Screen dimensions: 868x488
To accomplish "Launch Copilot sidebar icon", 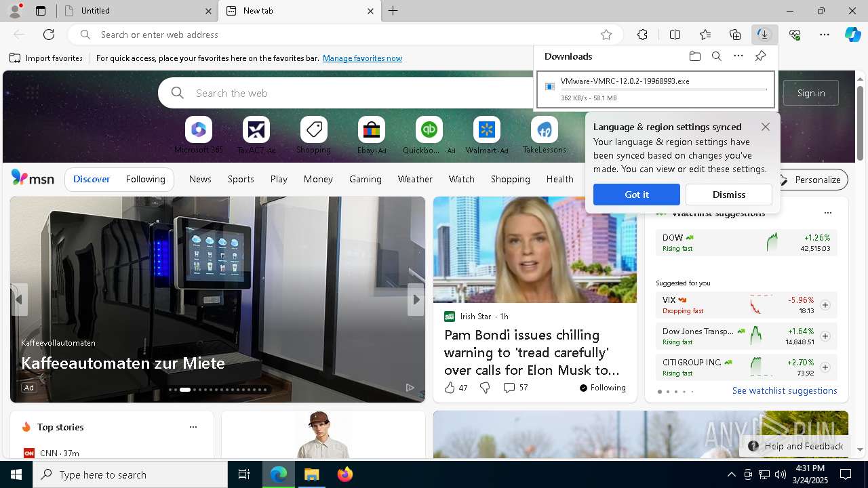I will coord(852,35).
